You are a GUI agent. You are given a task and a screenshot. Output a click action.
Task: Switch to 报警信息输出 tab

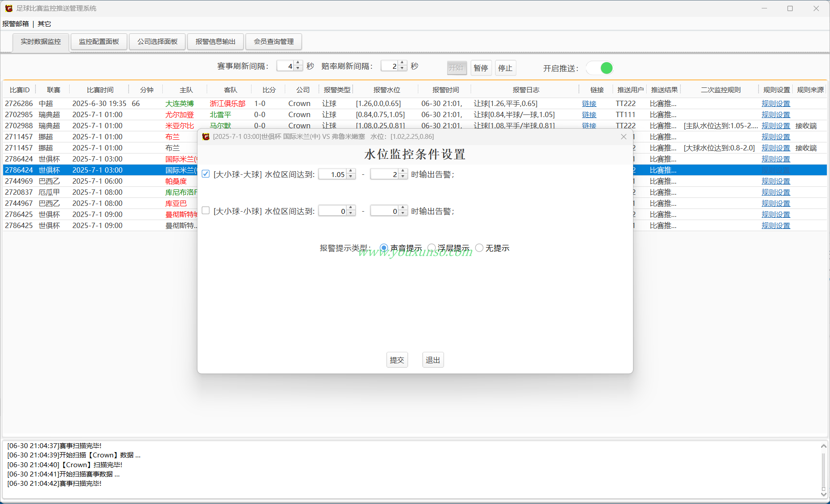click(216, 42)
